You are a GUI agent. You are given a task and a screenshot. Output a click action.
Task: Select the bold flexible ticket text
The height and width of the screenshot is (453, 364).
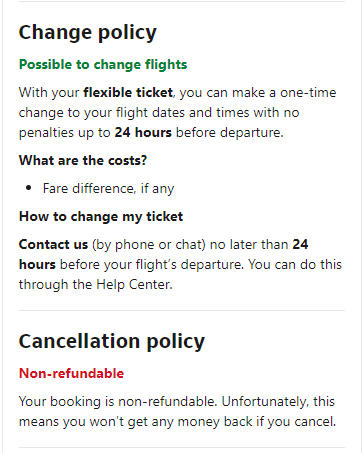click(x=128, y=92)
